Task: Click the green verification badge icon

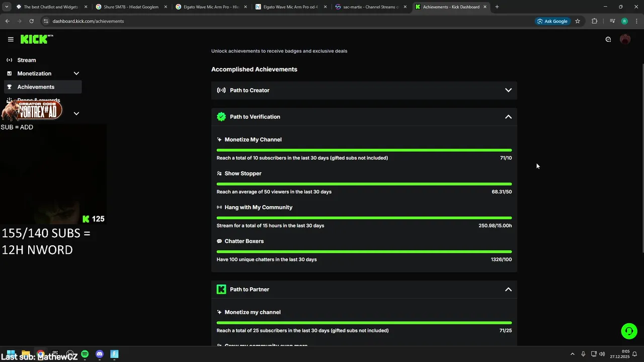Action: pyautogui.click(x=221, y=117)
